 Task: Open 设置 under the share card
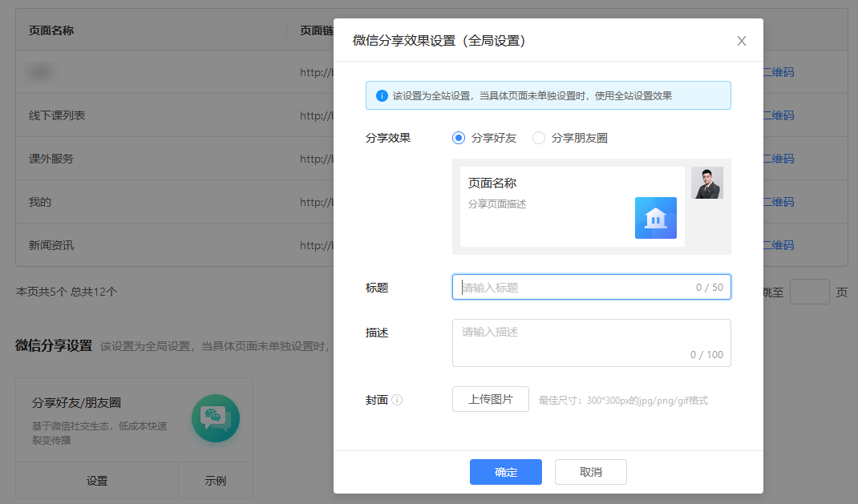click(97, 481)
